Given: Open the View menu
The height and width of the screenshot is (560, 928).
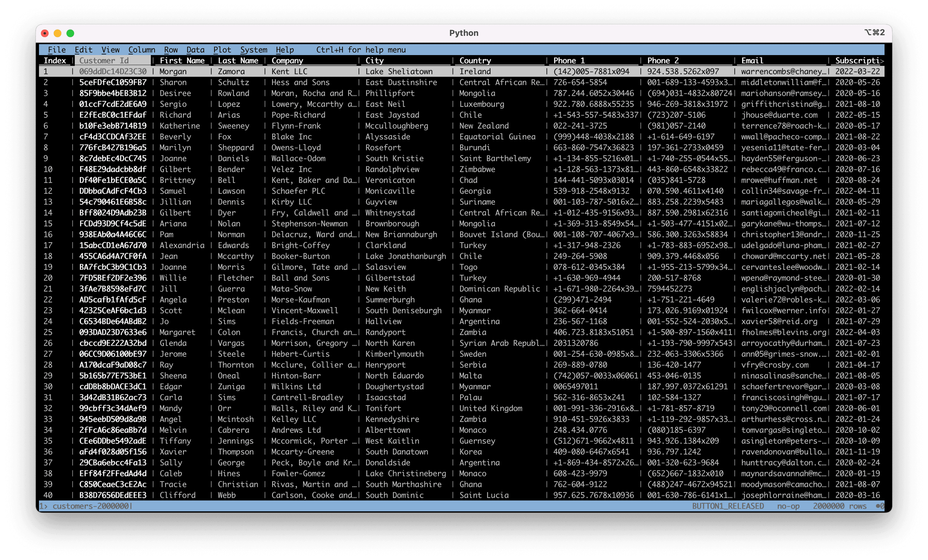Looking at the screenshot, I should coord(110,50).
